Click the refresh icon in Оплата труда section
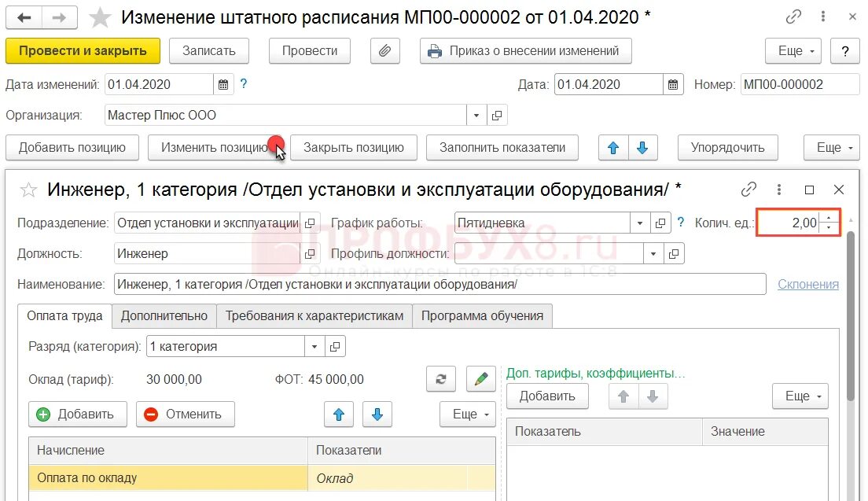This screenshot has height=501, width=868. [440, 379]
